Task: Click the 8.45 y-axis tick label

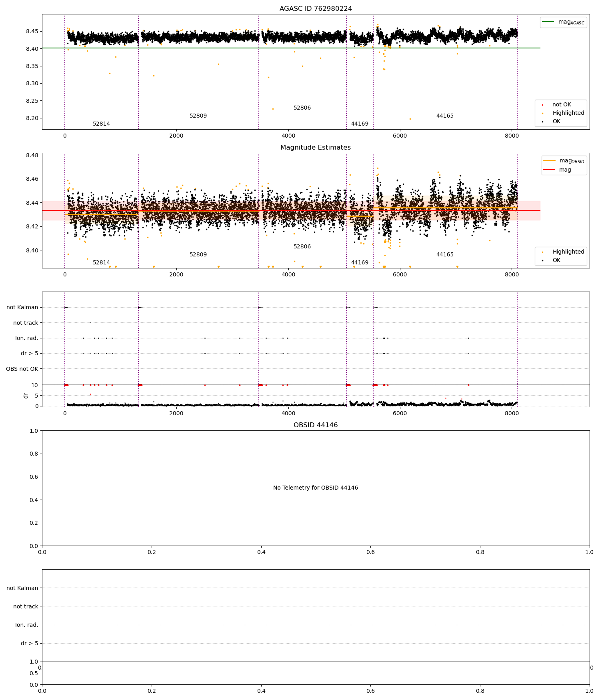Action: 32,32
